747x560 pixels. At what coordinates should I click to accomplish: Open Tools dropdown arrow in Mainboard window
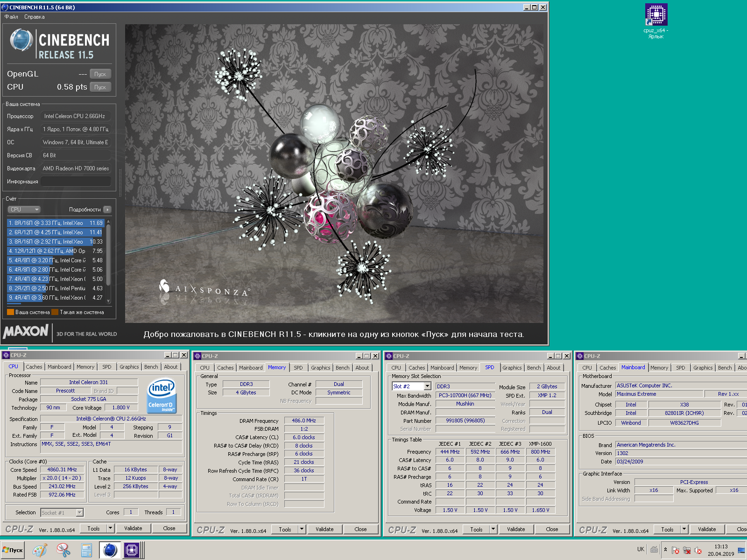[684, 529]
